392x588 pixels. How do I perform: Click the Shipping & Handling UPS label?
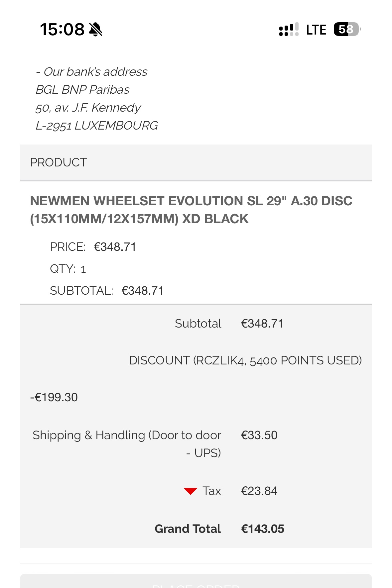(x=127, y=444)
